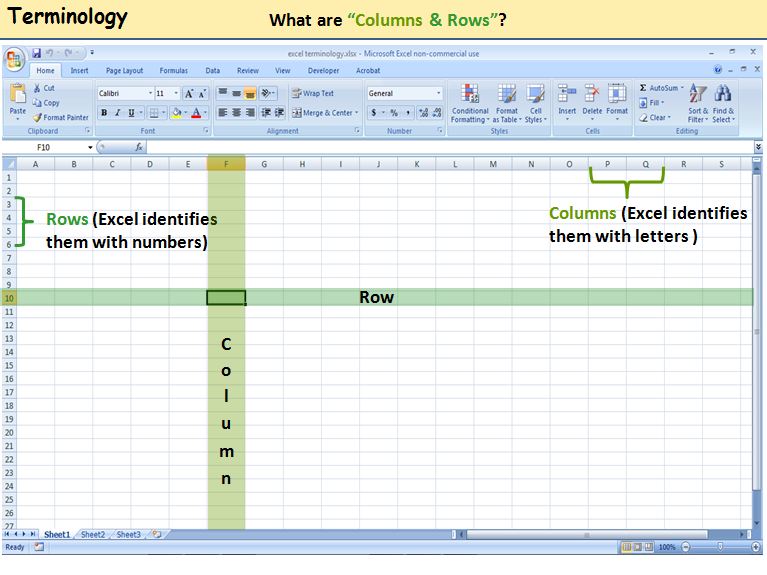Click the Paste clipboard icon
Viewport: 767px width, 575px height.
pyautogui.click(x=17, y=95)
